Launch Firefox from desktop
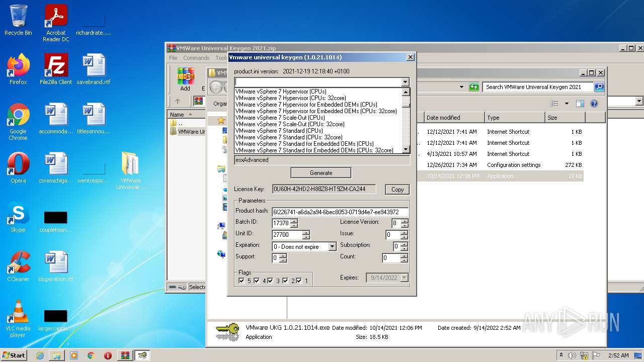This screenshot has height=362, width=644. click(x=18, y=69)
